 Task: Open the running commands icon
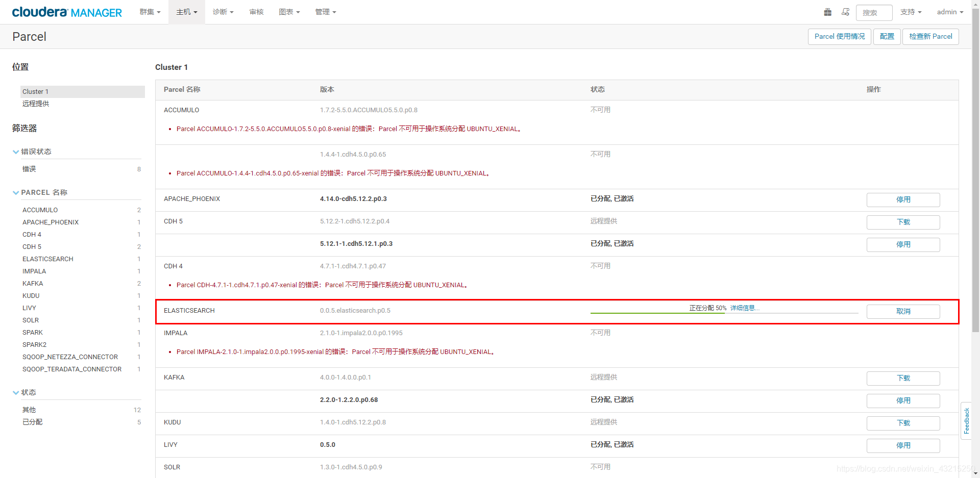(846, 12)
